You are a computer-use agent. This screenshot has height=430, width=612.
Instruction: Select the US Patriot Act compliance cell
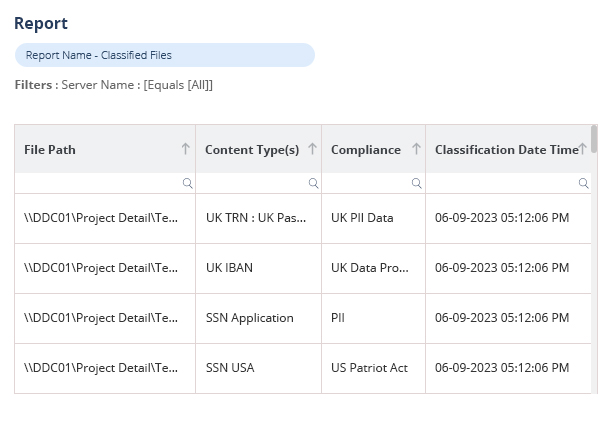pos(369,368)
